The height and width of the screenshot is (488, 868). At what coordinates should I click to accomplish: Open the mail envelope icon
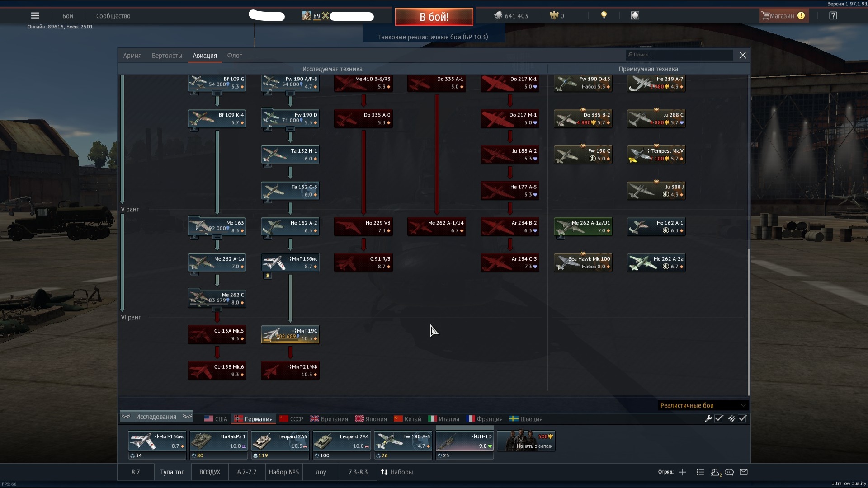click(x=744, y=472)
